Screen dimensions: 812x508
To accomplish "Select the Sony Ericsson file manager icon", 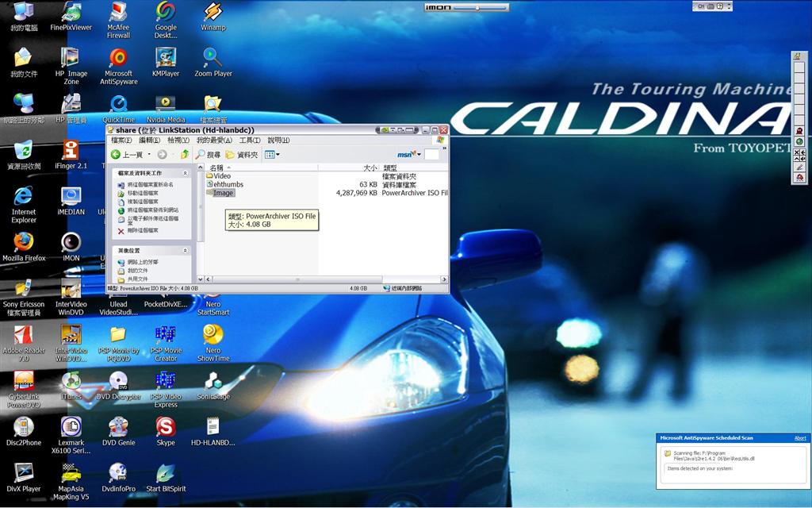I will pyautogui.click(x=24, y=298).
